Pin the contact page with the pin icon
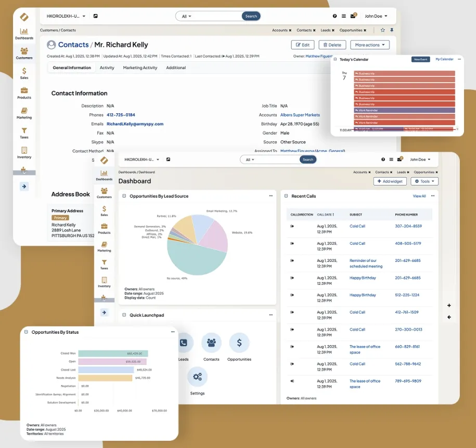The height and width of the screenshot is (448, 476). point(392,30)
